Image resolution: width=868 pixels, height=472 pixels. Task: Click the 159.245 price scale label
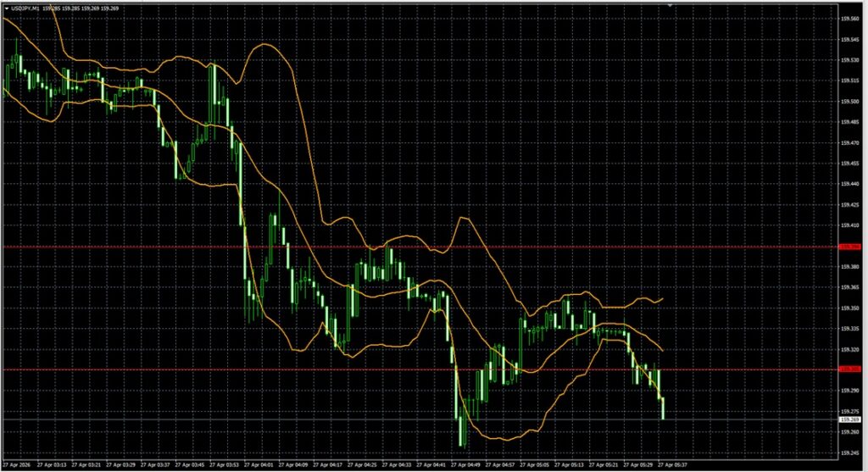(x=849, y=453)
